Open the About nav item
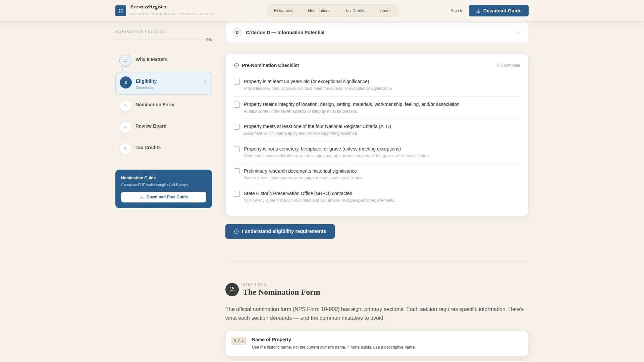This screenshot has height=362, width=644. tap(385, 11)
